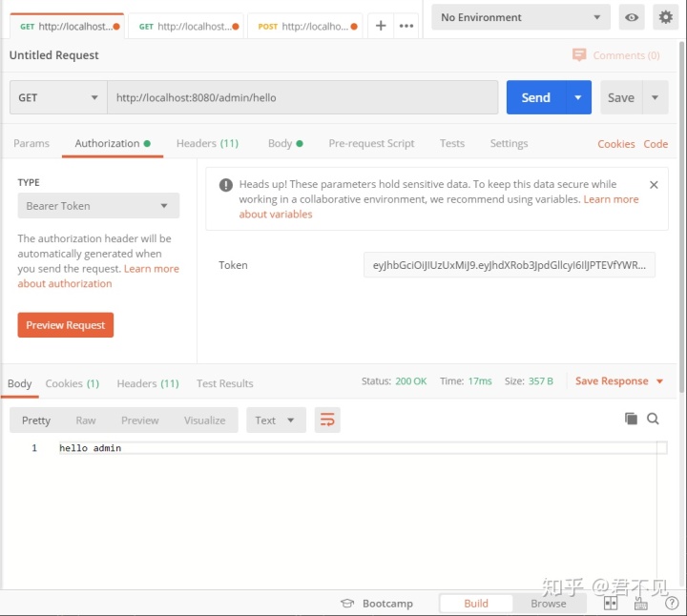Dismiss the Heads up warning banner

(x=654, y=185)
